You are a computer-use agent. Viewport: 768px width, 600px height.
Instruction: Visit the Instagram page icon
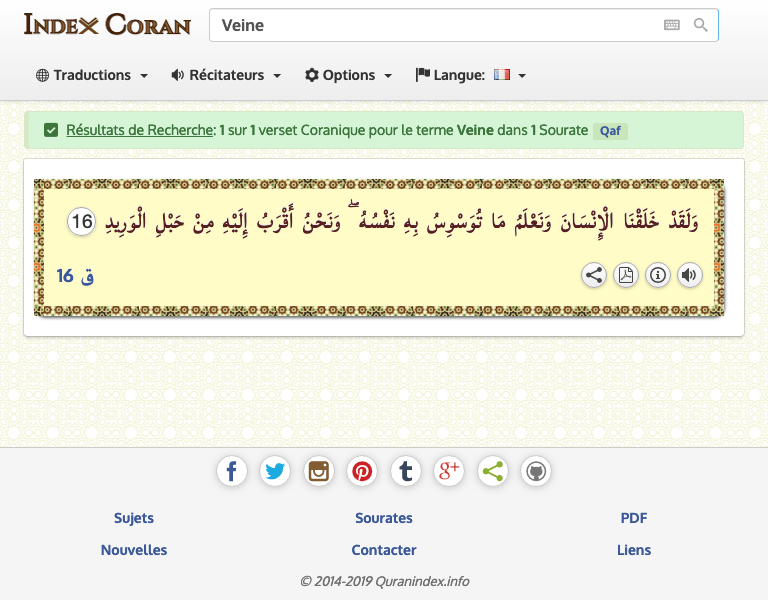pos(319,471)
